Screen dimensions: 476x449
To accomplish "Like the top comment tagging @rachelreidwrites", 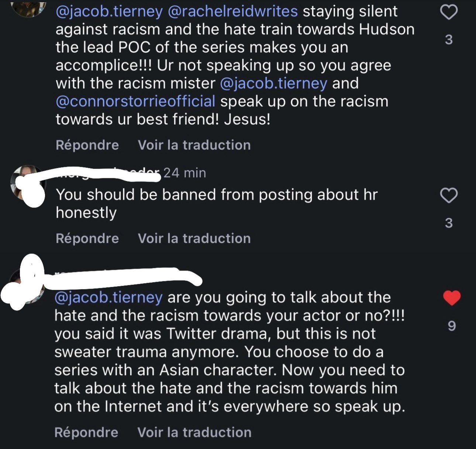I will pyautogui.click(x=449, y=13).
